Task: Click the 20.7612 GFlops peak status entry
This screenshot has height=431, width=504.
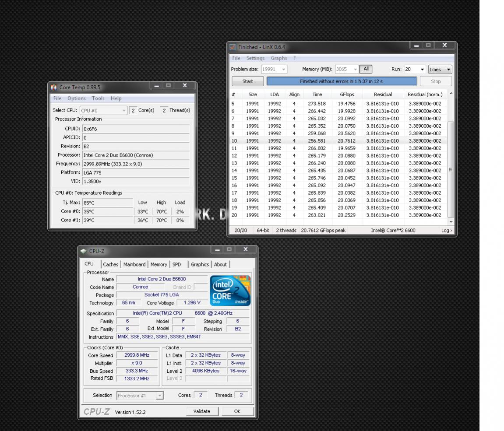Action: [x=323, y=230]
